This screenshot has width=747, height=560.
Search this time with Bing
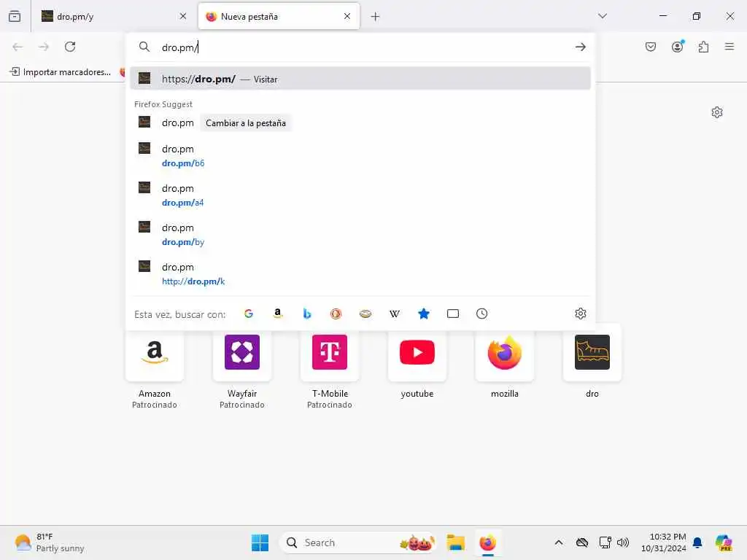307,314
